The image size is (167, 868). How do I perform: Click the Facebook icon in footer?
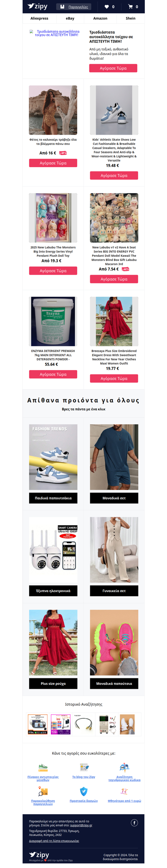point(134,823)
